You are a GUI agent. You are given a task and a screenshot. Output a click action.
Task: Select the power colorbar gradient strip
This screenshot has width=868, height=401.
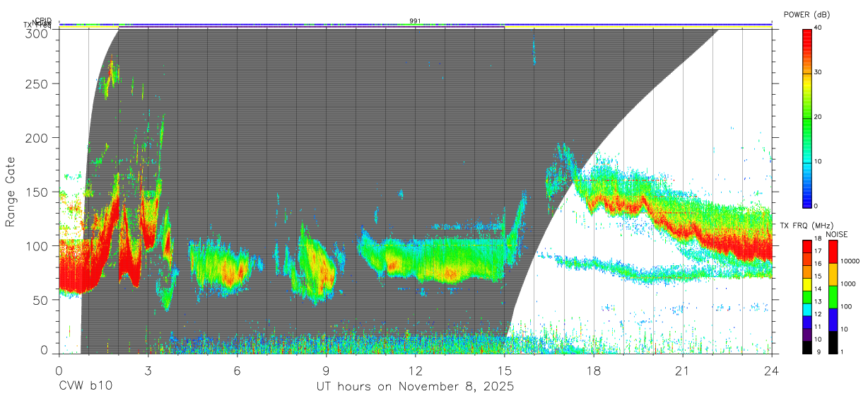(807, 117)
